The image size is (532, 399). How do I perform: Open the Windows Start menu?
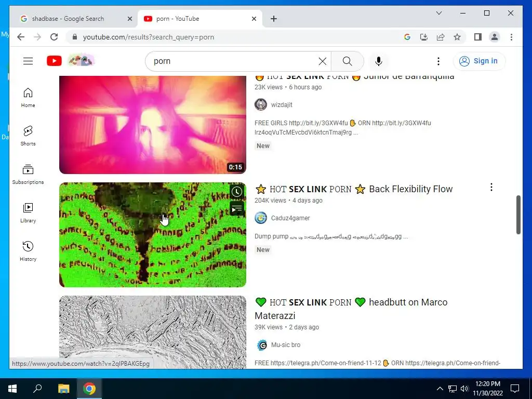(x=12, y=389)
